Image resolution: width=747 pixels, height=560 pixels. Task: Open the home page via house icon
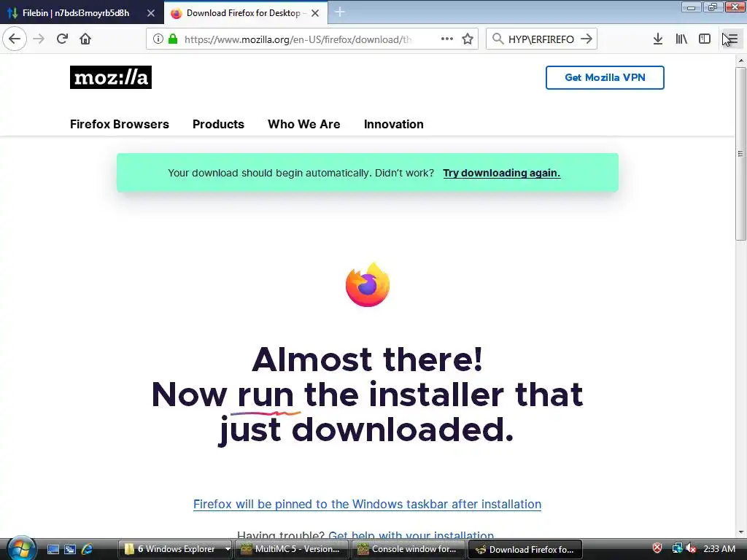(x=85, y=39)
